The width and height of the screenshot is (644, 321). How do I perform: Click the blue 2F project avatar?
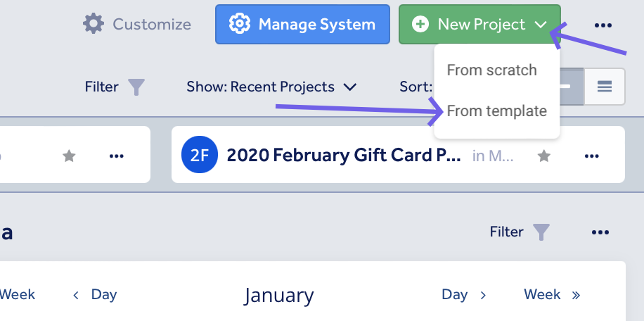tap(200, 156)
